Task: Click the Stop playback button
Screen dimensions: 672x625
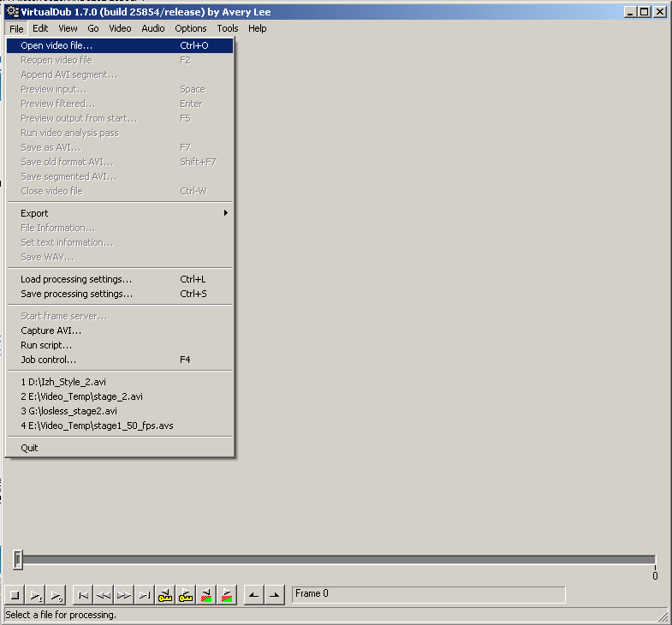Action: (x=15, y=595)
